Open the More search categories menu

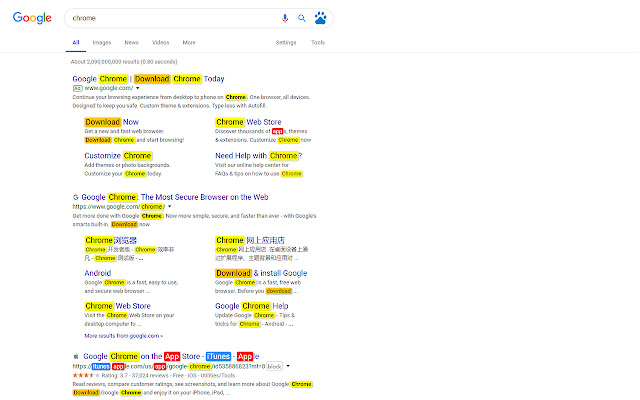click(x=189, y=42)
